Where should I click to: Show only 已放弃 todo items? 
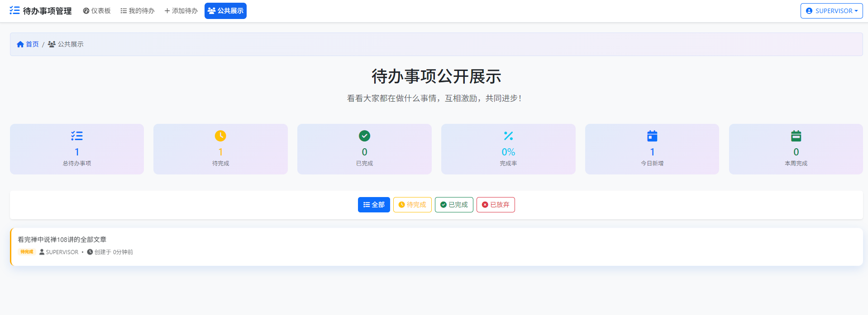tap(496, 205)
